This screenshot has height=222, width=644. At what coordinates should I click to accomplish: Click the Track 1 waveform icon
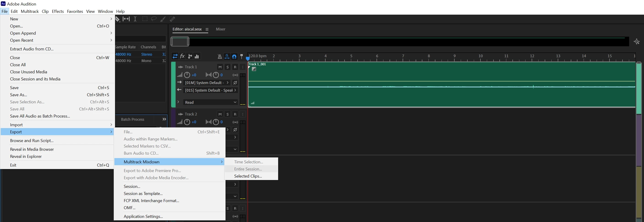coord(181,67)
